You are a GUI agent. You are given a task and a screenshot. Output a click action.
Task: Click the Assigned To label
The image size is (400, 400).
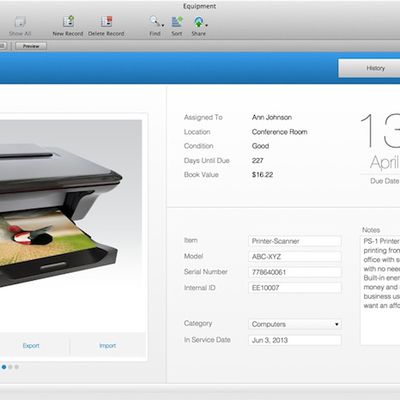(x=203, y=117)
